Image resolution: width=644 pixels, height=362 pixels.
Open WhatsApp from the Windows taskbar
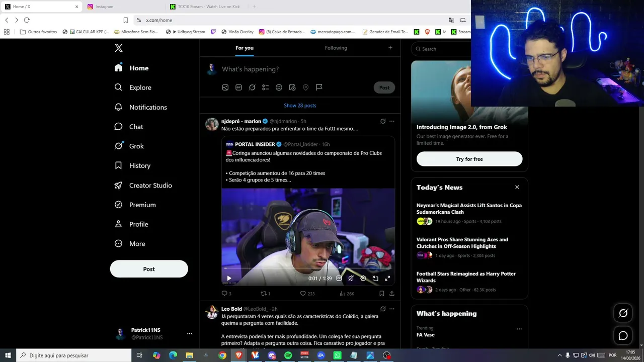[337, 355]
